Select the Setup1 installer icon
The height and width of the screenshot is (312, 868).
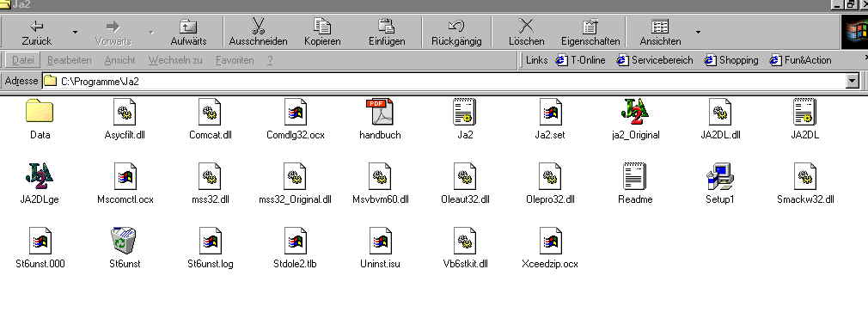point(719,183)
